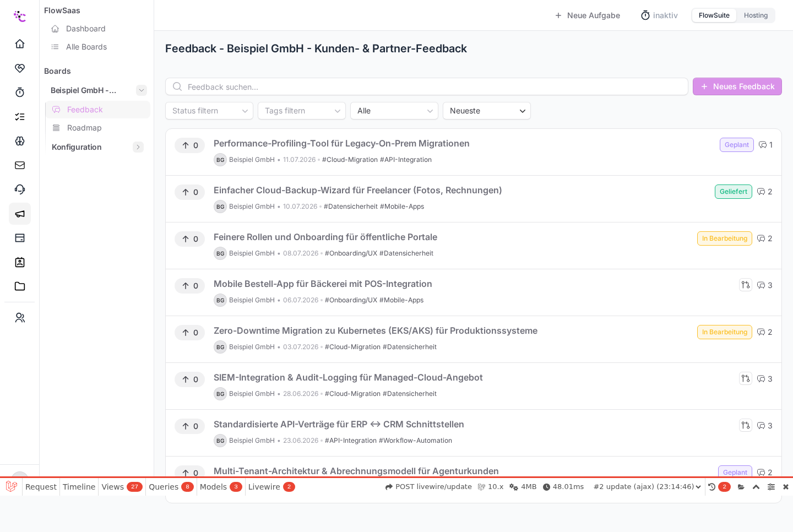This screenshot has width=793, height=532.
Task: Open the users icon in left rail
Action: (20, 318)
